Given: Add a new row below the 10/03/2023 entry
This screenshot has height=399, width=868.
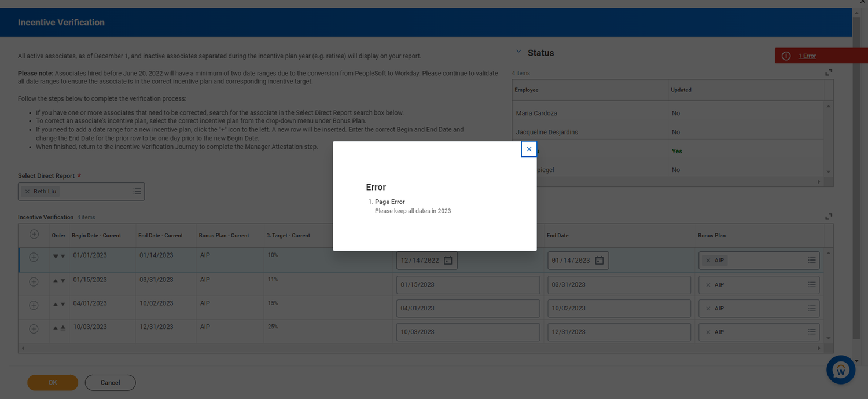Looking at the screenshot, I should [x=34, y=328].
